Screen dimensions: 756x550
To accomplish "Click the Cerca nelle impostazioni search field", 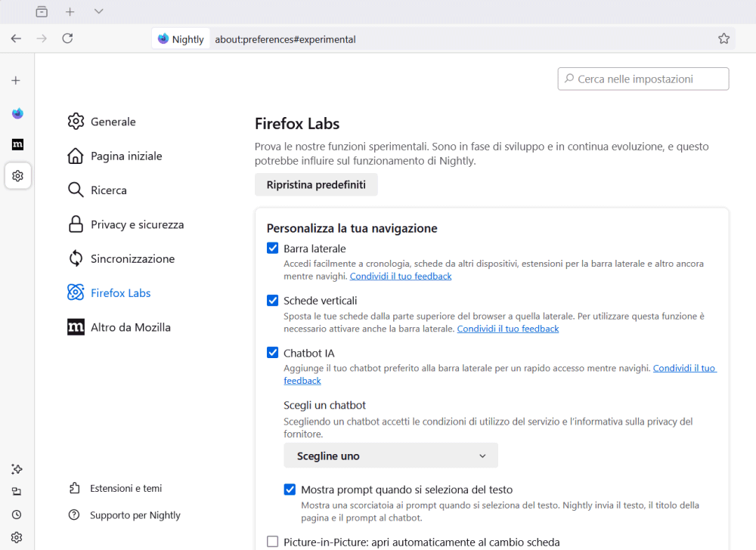I will (643, 79).
